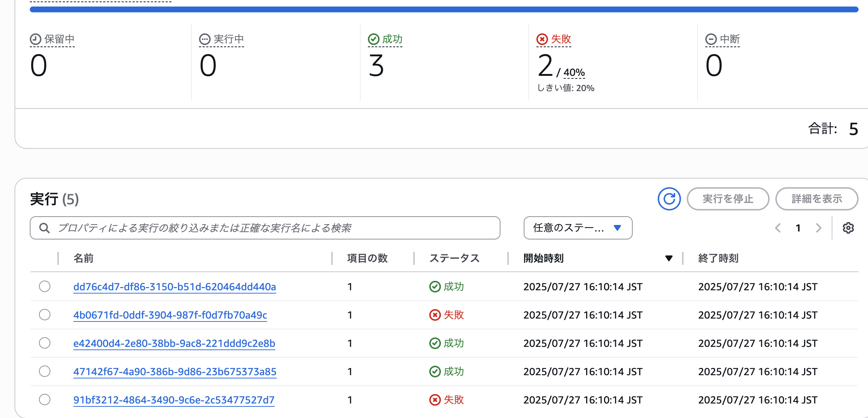The height and width of the screenshot is (418, 868).
Task: Click the running icon beside 実行中
Action: click(x=205, y=39)
